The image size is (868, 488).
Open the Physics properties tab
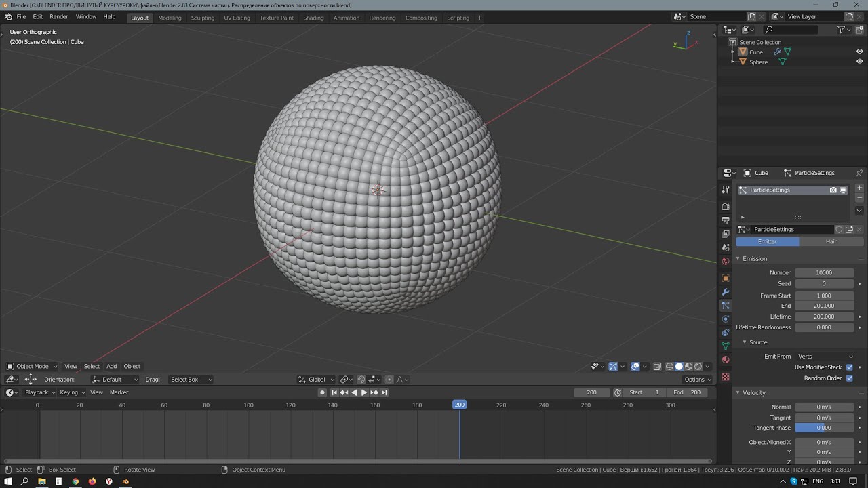pyautogui.click(x=726, y=319)
